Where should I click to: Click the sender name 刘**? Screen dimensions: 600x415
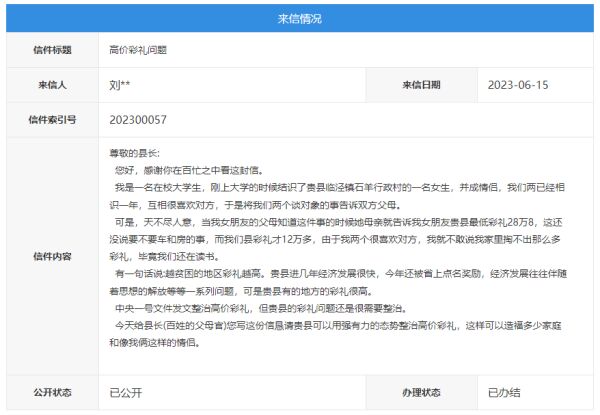point(119,85)
